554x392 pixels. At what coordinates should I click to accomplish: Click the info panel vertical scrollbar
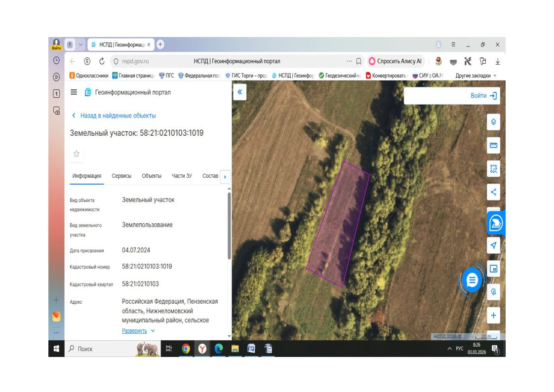[229, 225]
